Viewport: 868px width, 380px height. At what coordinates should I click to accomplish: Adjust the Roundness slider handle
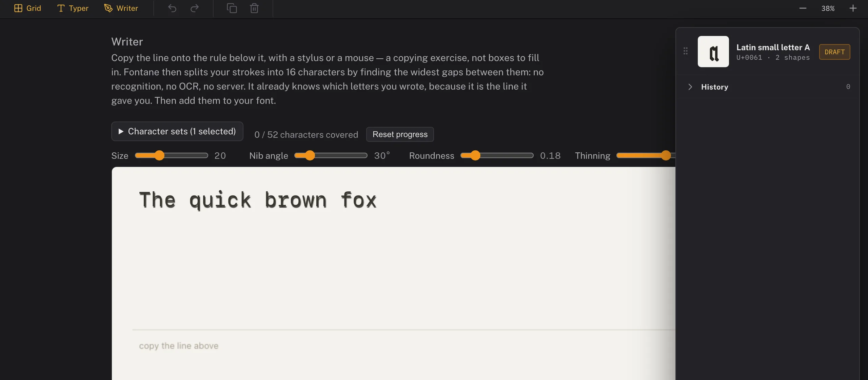click(475, 155)
